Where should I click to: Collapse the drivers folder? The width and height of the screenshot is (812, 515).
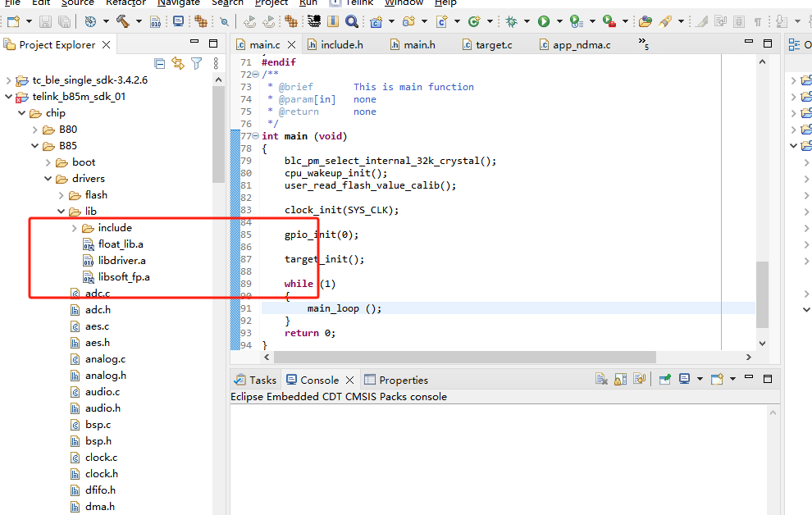(48, 179)
